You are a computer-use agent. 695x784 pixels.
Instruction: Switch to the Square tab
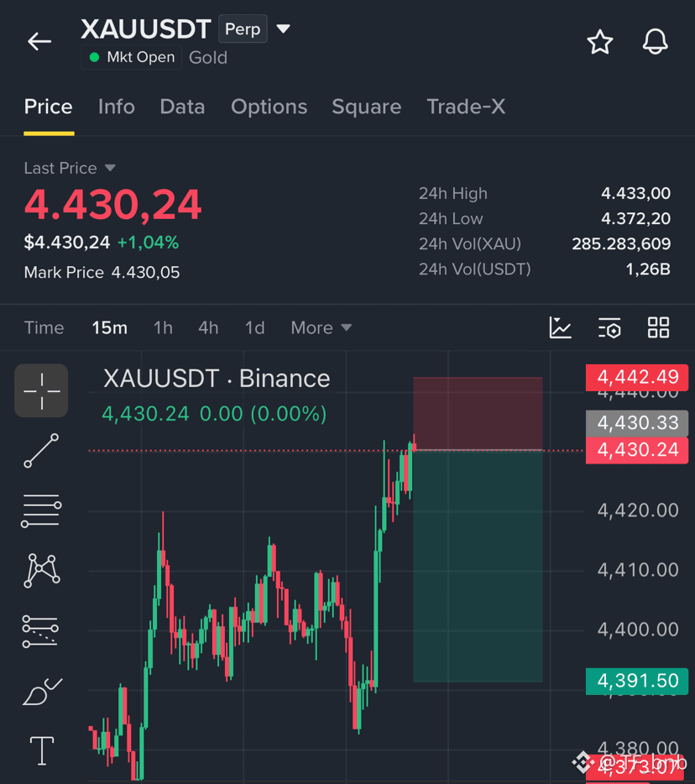367,107
